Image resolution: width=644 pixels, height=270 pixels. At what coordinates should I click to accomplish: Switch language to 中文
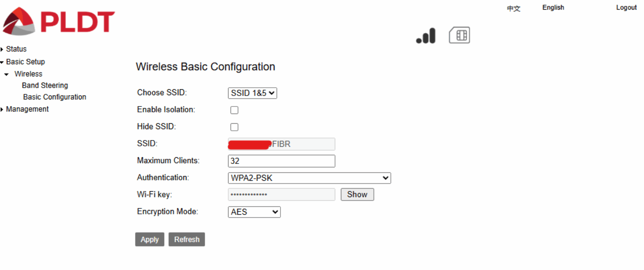tap(513, 8)
